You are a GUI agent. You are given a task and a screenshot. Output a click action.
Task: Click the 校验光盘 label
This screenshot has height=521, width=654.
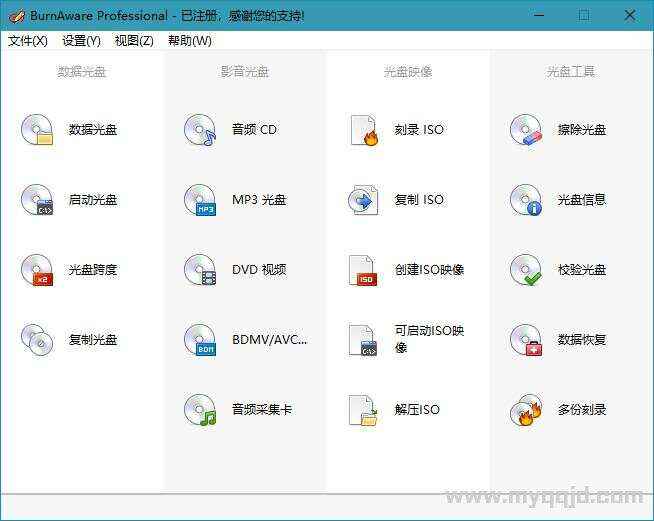click(x=582, y=270)
